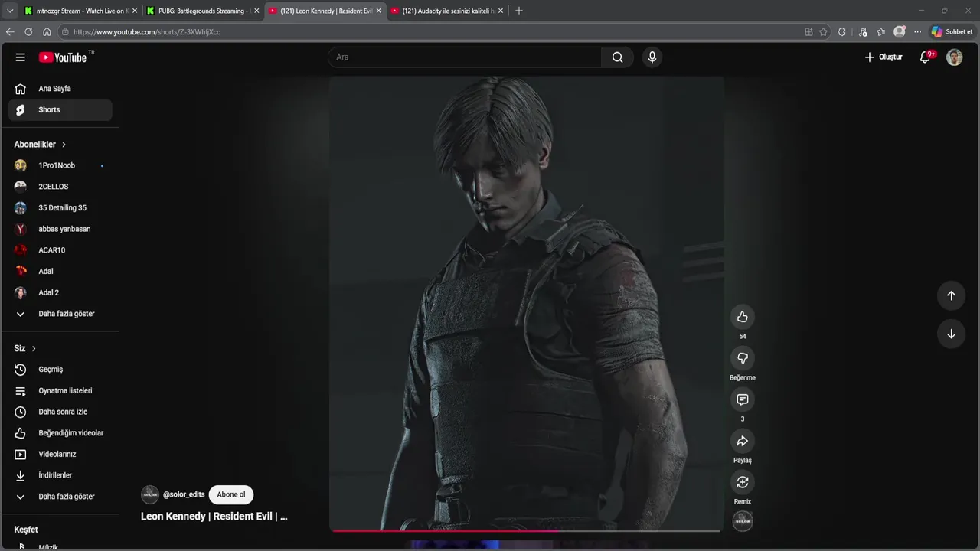Open the sound source thumbnail below Remix
980x551 pixels.
click(742, 521)
